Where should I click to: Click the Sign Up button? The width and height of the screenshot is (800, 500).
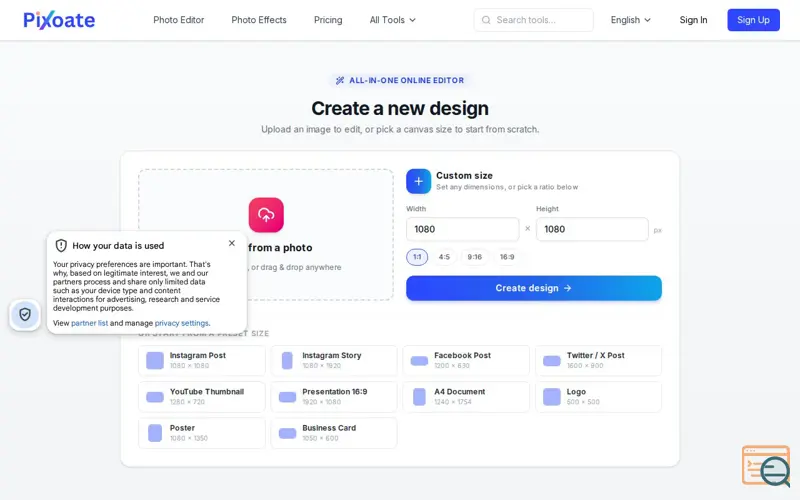[753, 20]
